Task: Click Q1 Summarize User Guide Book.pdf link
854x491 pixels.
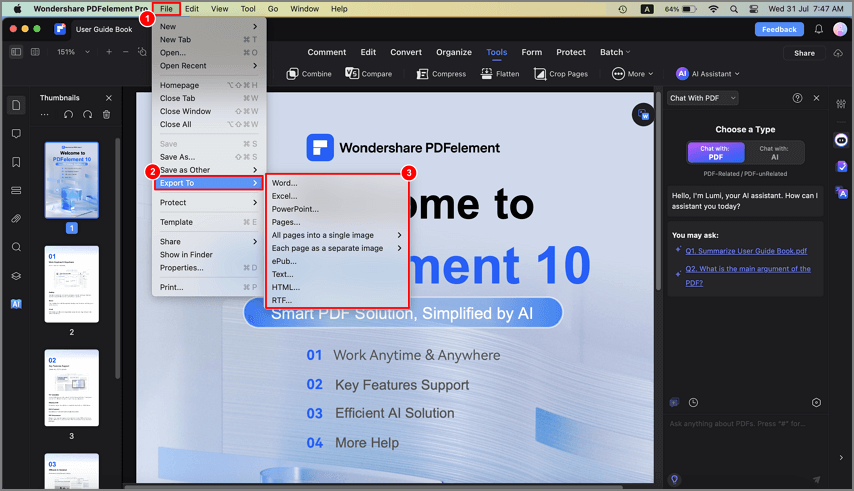Action: coord(746,251)
